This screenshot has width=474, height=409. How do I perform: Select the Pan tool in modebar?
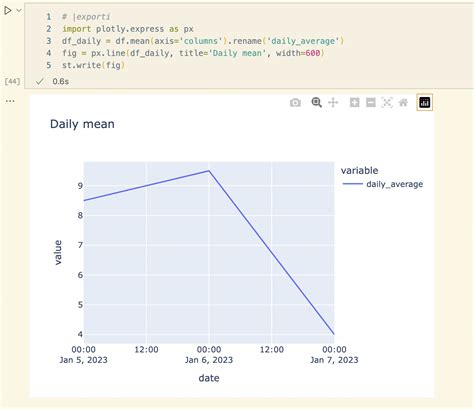(333, 102)
